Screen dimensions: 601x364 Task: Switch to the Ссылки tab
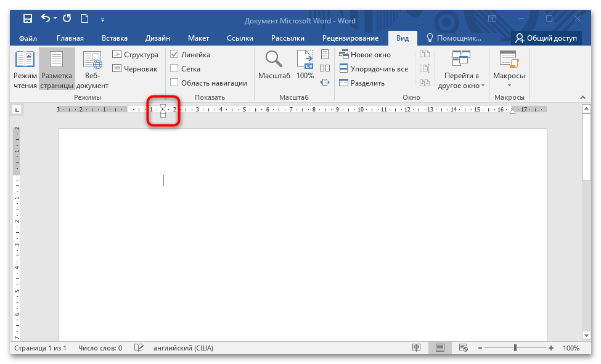[240, 38]
